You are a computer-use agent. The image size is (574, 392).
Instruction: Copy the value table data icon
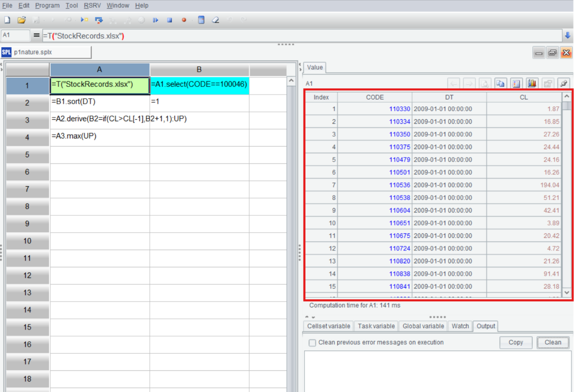click(x=500, y=84)
